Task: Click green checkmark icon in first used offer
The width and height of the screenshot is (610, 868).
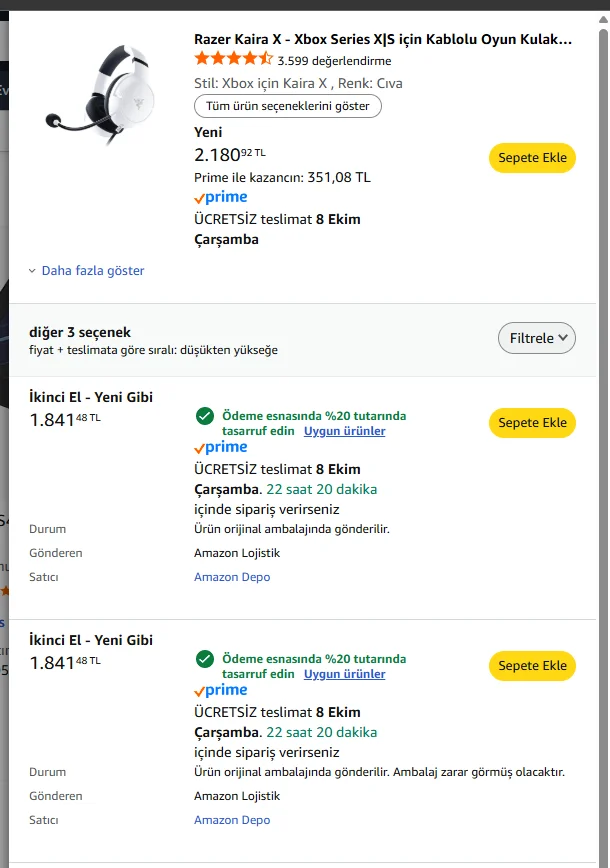Action: click(204, 415)
